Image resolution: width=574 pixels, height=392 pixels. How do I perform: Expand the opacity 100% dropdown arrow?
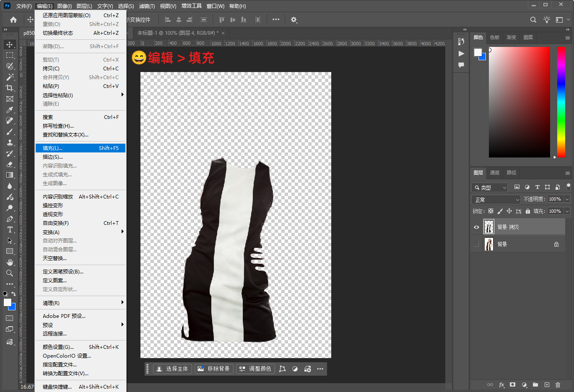click(567, 199)
